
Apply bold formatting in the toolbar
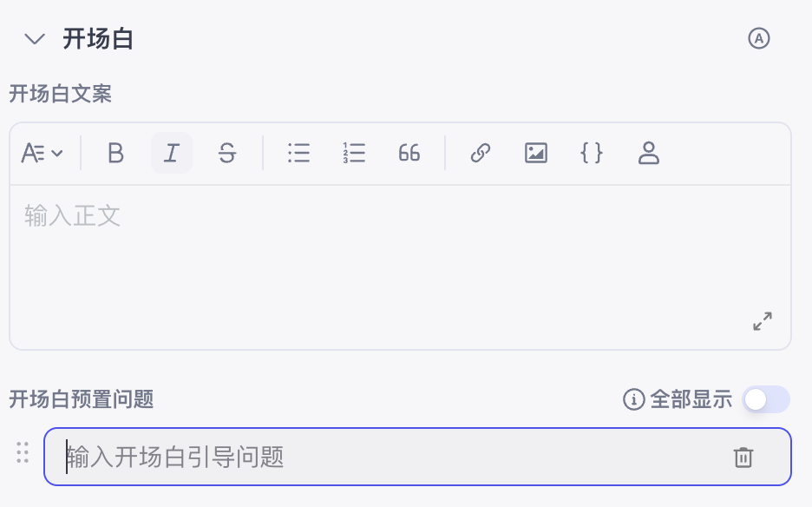(x=116, y=153)
